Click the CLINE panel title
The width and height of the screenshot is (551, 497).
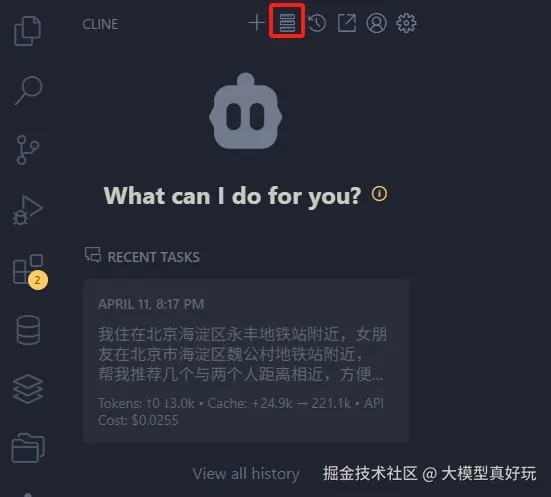click(x=100, y=24)
